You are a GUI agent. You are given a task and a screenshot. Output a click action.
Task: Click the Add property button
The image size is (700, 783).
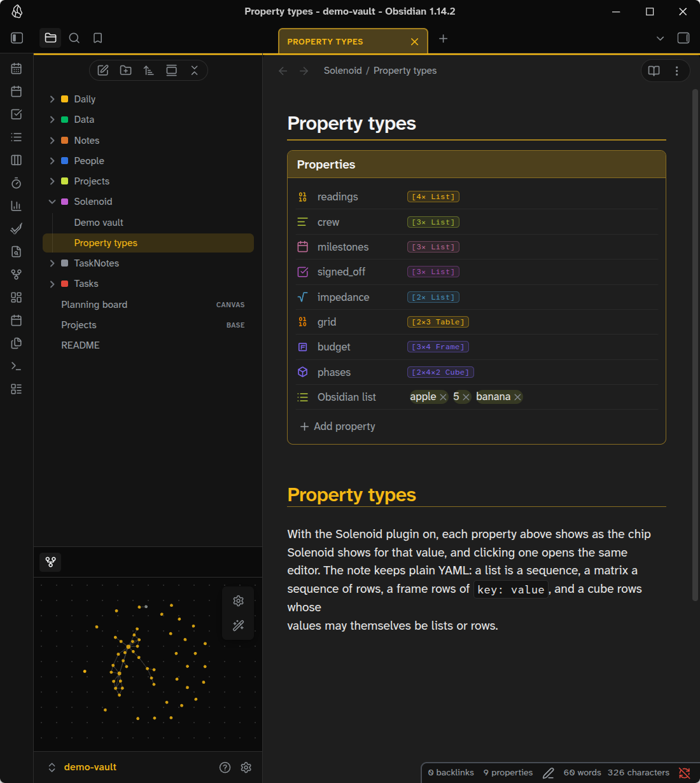(338, 427)
